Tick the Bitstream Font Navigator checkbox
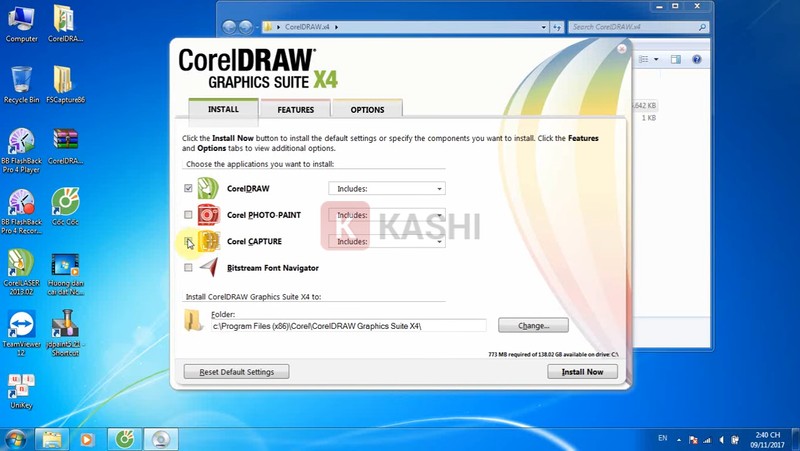The width and height of the screenshot is (800, 451). [188, 268]
